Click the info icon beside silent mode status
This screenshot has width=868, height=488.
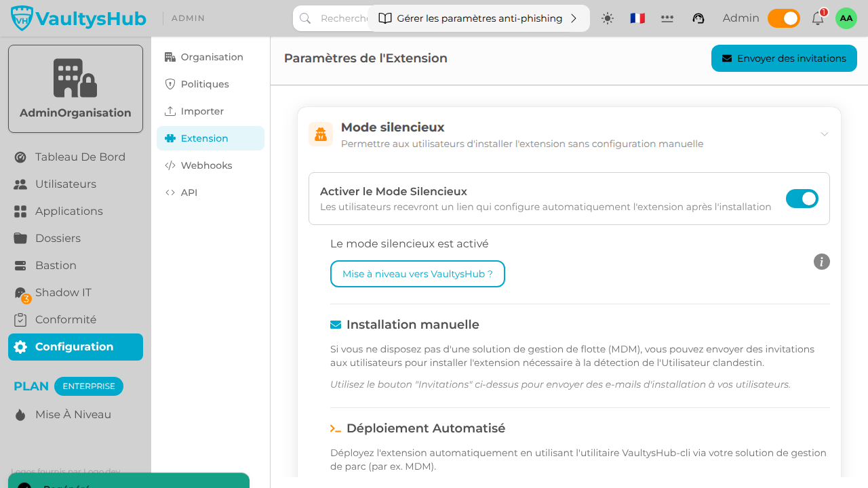(822, 262)
